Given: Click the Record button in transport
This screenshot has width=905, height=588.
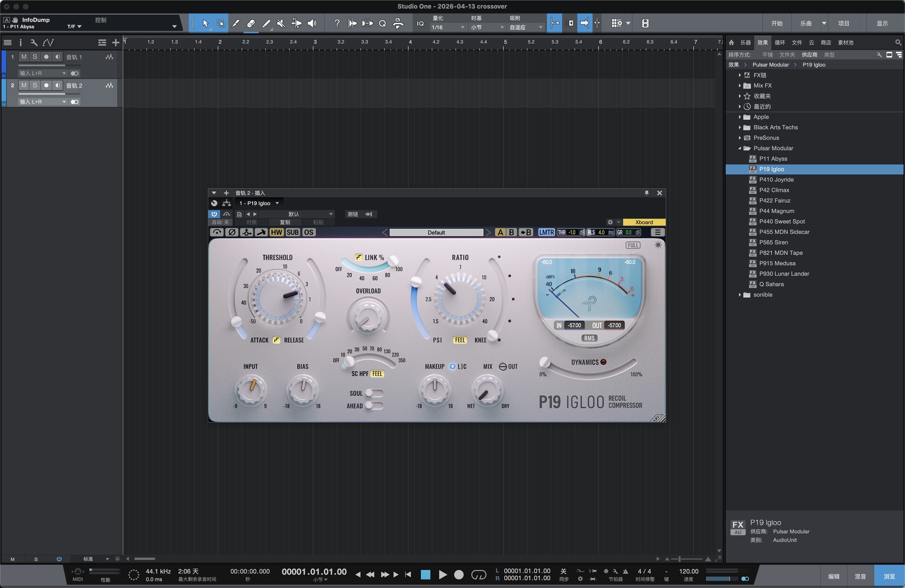Looking at the screenshot, I should click(459, 574).
